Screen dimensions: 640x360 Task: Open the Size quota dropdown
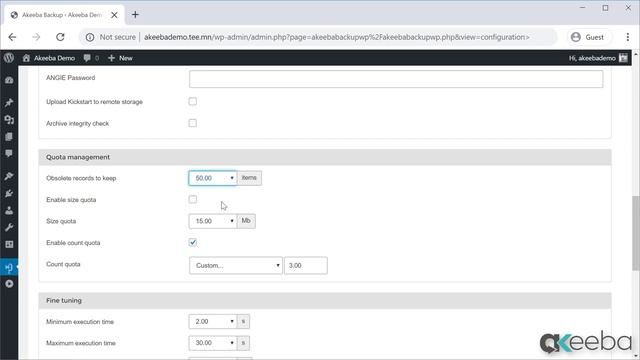click(213, 221)
